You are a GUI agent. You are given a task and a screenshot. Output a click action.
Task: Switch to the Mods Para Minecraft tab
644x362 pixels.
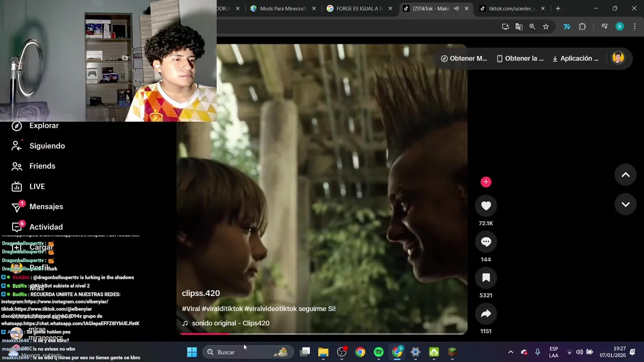[282, 9]
